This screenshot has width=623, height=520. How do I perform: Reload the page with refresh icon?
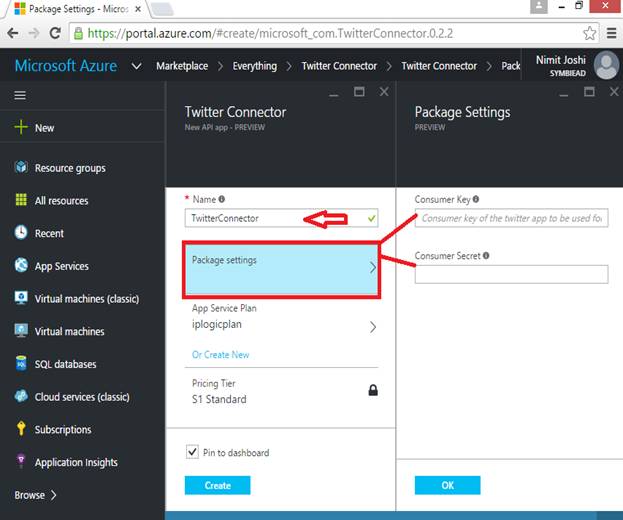coord(55,33)
